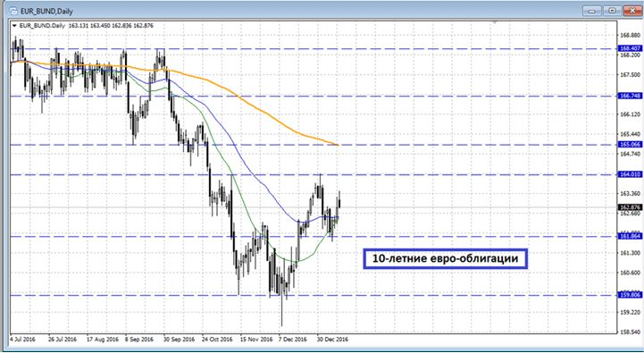Select the 168.407 horizontal level label
644x353 pixels.
tap(630, 48)
